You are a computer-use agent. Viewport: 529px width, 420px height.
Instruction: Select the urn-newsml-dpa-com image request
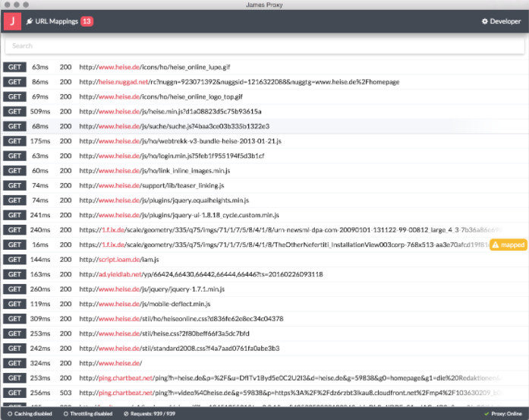pos(264,230)
